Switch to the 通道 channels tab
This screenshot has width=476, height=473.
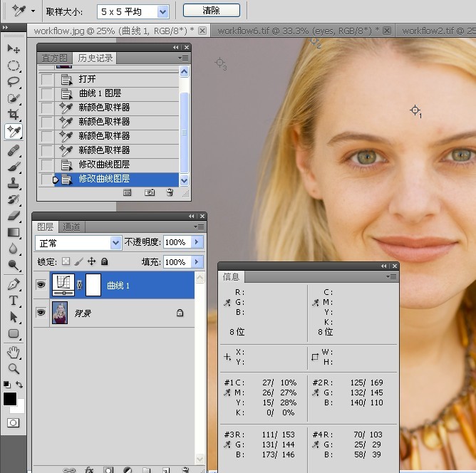click(x=71, y=227)
